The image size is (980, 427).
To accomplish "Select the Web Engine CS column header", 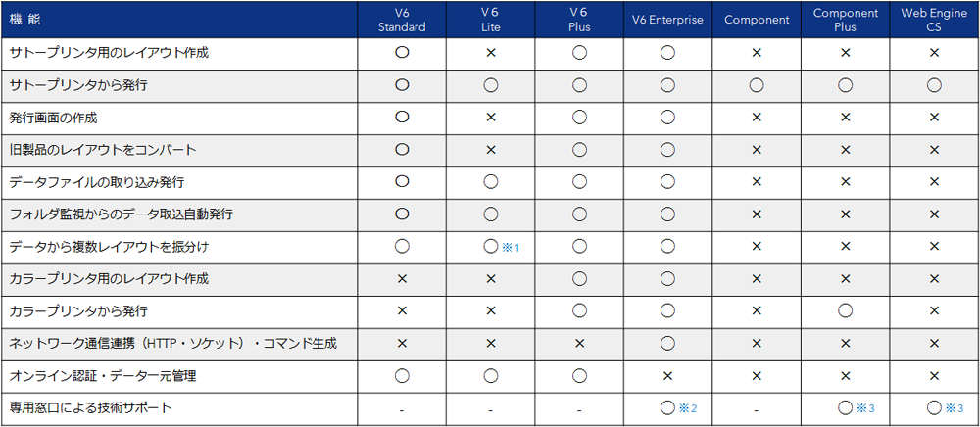I will tap(935, 20).
